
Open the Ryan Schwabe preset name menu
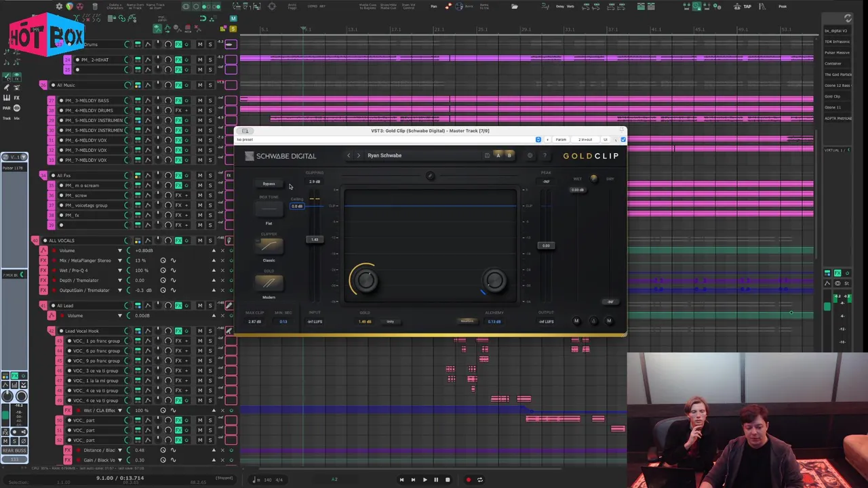(384, 156)
